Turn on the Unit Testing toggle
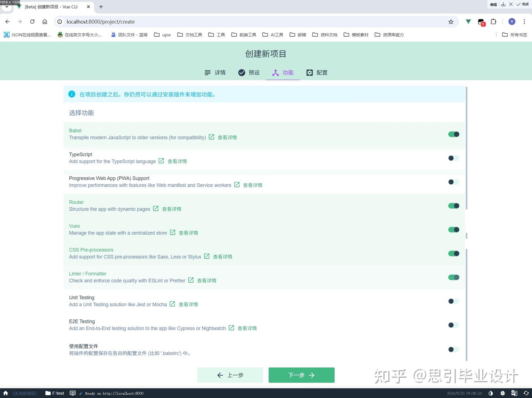This screenshot has height=398, width=532. pos(454,301)
